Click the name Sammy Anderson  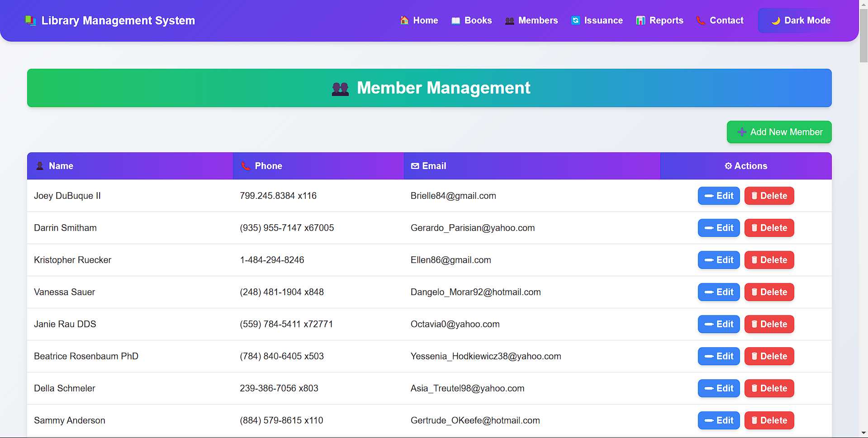click(x=69, y=420)
